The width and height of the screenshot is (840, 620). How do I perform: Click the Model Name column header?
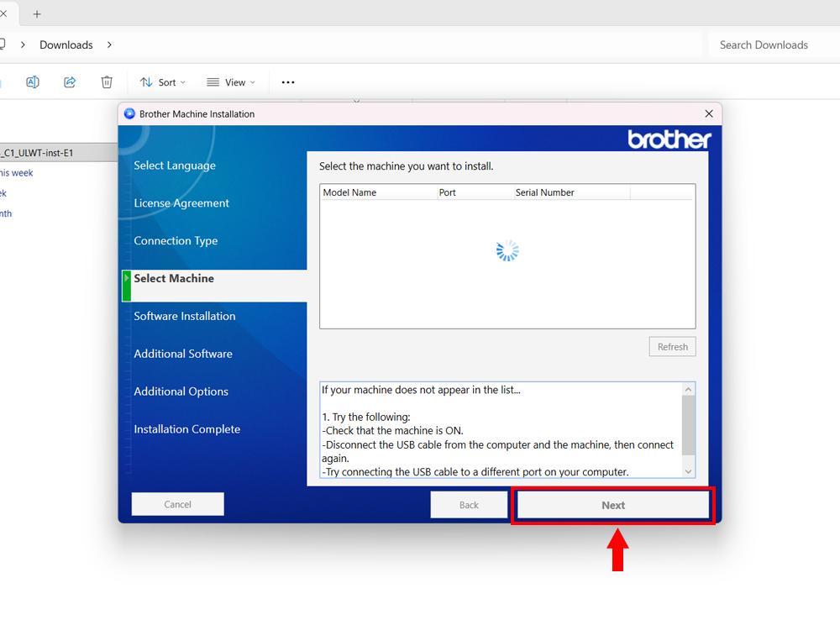point(379,192)
